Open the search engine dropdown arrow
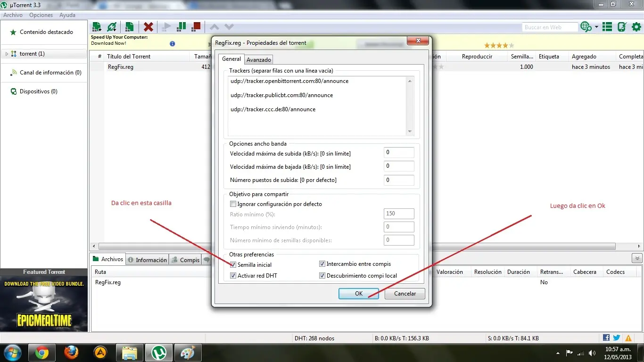Viewport: 644px width, 362px height. pos(596,27)
